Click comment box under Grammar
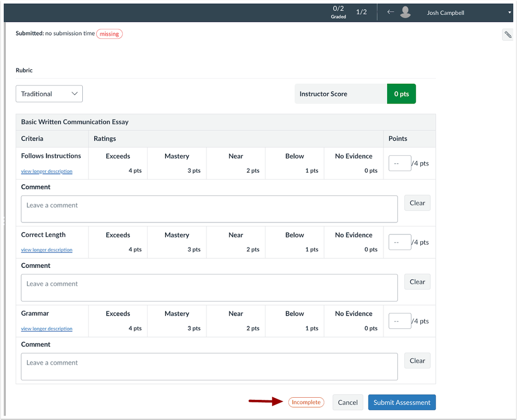This screenshot has width=517, height=420. click(210, 367)
